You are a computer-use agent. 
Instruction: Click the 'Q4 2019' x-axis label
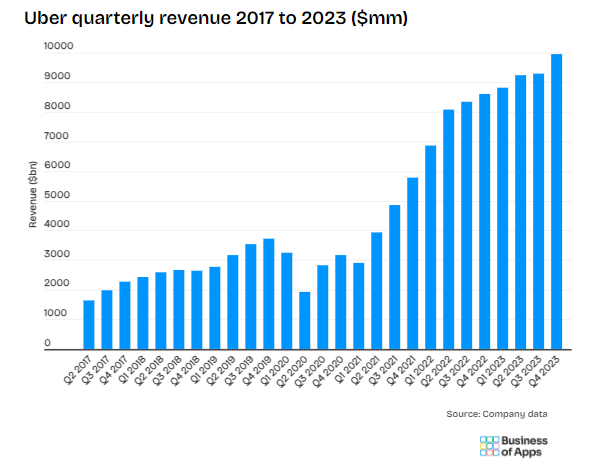click(258, 371)
